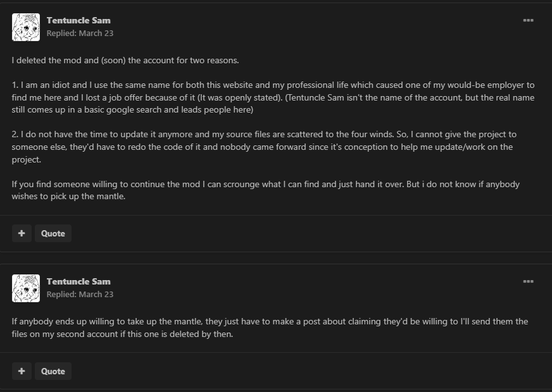552x392 pixels.
Task: Click the text 'files on my second account' line
Action: [x=123, y=334]
